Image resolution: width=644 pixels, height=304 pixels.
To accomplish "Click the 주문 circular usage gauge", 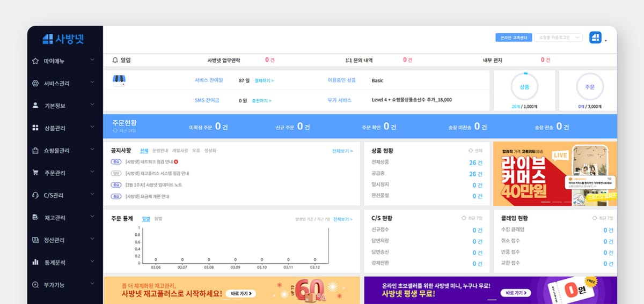I will tap(590, 86).
